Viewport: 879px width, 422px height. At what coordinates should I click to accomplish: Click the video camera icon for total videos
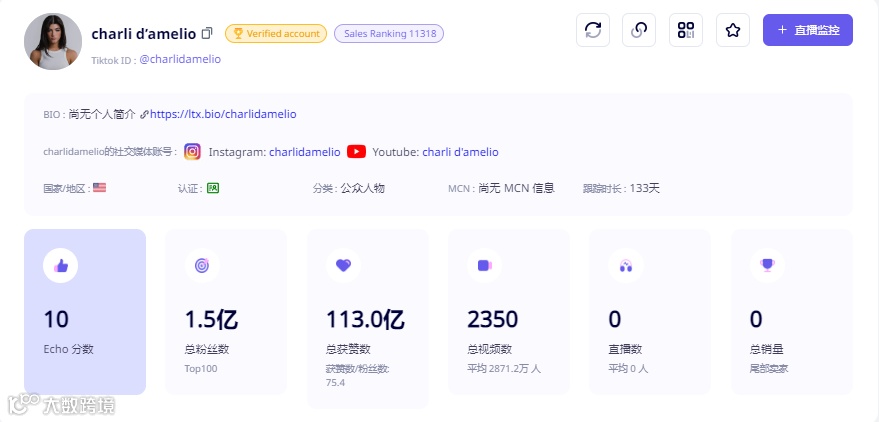tap(484, 265)
